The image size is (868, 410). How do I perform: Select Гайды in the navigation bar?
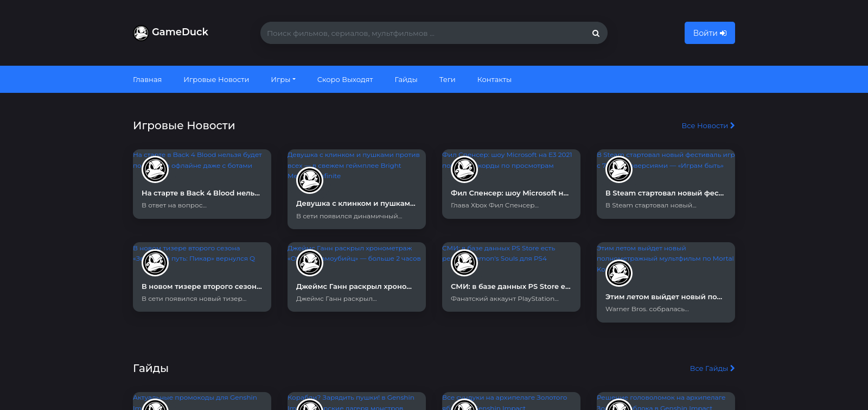click(406, 79)
